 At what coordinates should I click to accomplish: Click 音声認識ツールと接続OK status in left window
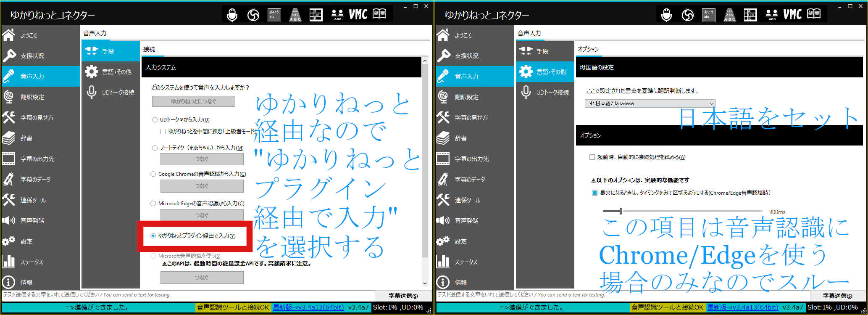pos(233,307)
